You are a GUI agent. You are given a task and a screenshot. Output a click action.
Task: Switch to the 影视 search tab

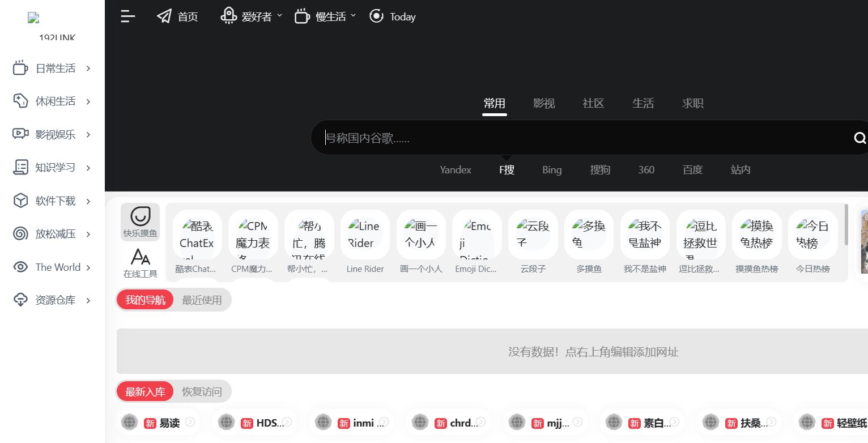[x=543, y=103]
